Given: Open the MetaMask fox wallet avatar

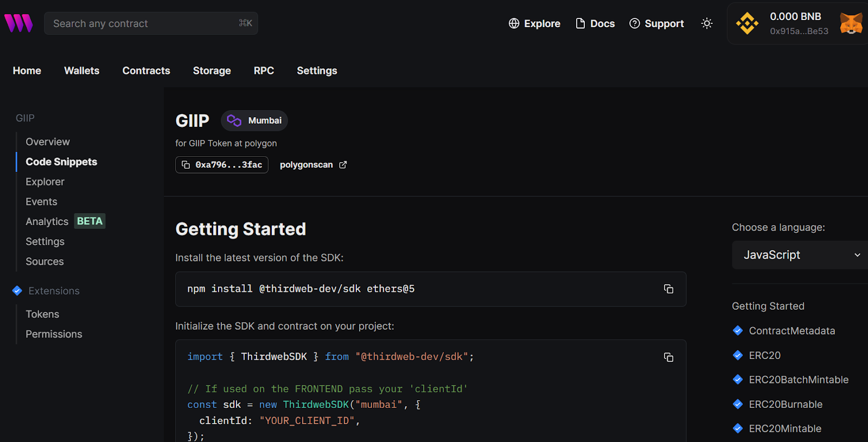Looking at the screenshot, I should [851, 23].
